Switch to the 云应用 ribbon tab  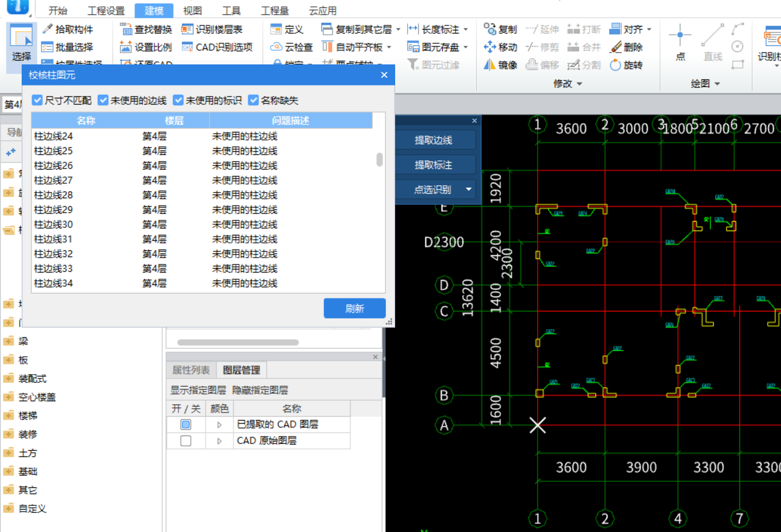click(323, 11)
